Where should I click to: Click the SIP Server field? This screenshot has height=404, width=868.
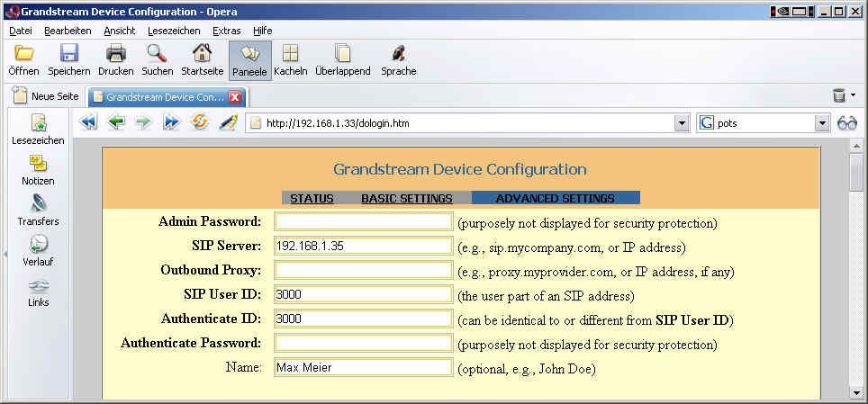click(364, 247)
